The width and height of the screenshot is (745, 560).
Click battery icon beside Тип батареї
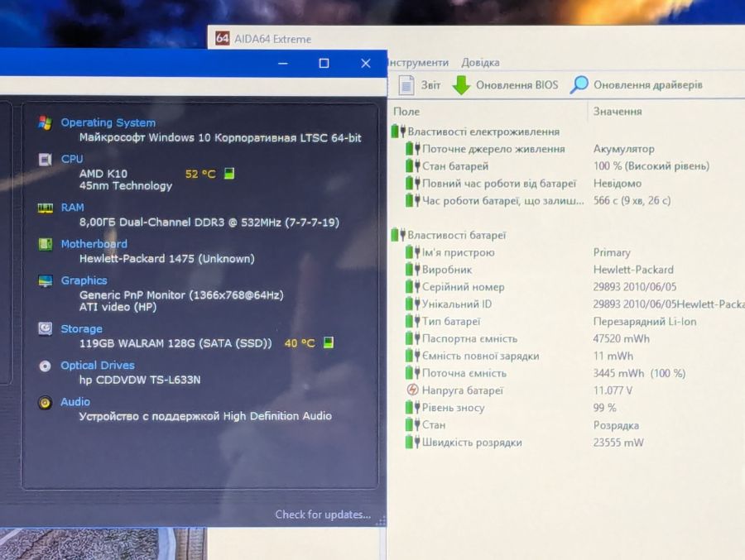click(412, 322)
